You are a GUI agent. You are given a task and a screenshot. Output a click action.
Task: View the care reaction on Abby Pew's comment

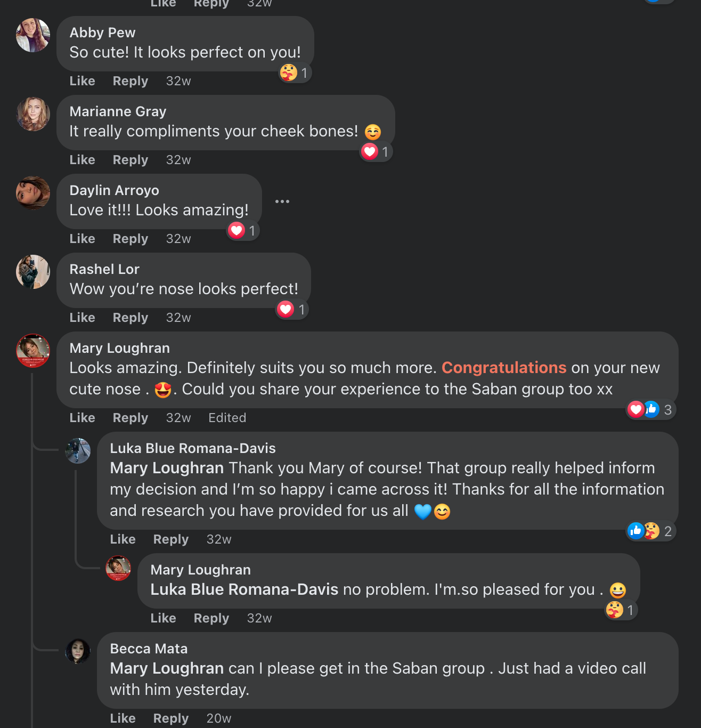(x=295, y=72)
